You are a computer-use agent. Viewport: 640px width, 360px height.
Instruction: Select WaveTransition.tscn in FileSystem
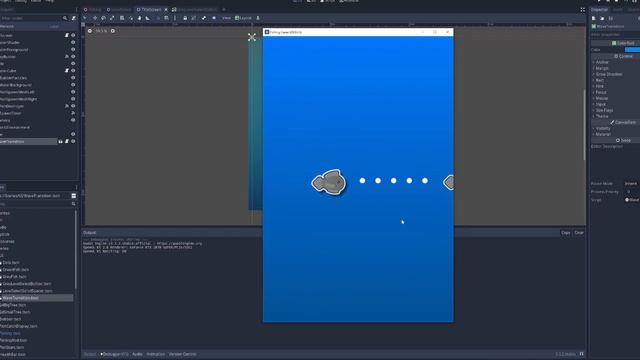tap(20, 298)
